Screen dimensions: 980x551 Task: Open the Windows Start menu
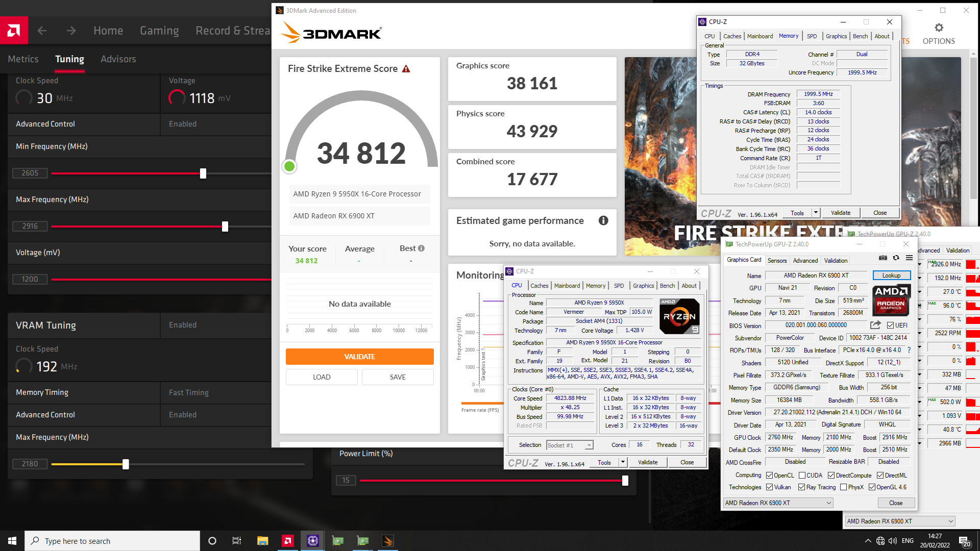click(12, 541)
